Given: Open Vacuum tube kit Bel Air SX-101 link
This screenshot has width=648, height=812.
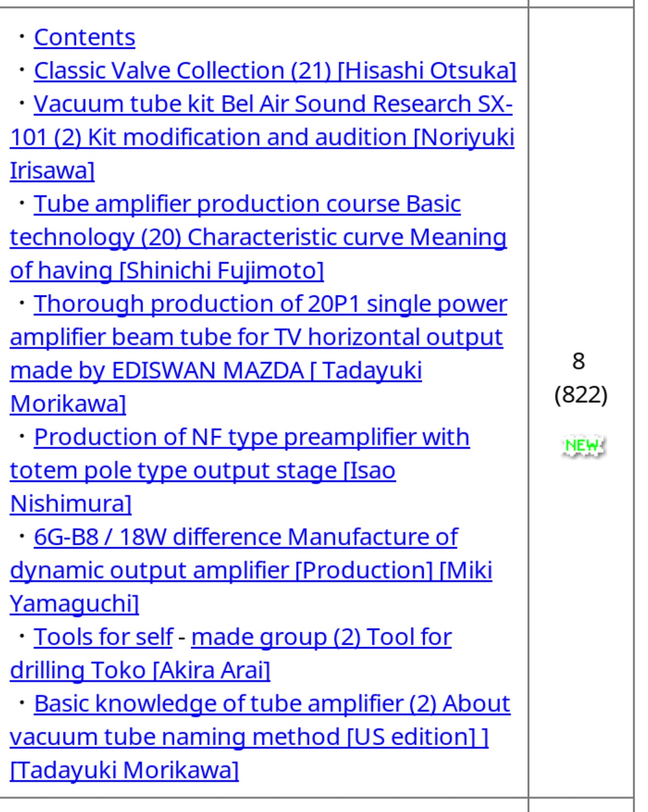Looking at the screenshot, I should [273, 104].
